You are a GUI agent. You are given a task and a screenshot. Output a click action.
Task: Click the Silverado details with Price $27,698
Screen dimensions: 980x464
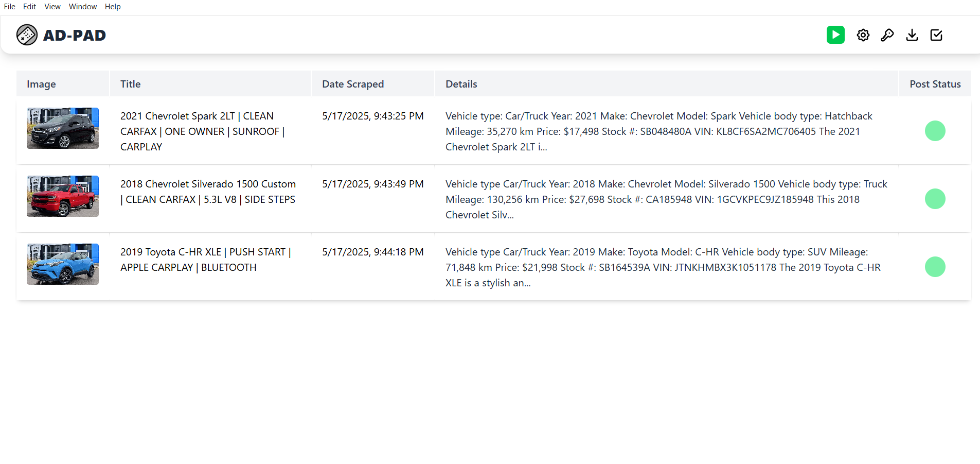coord(666,199)
